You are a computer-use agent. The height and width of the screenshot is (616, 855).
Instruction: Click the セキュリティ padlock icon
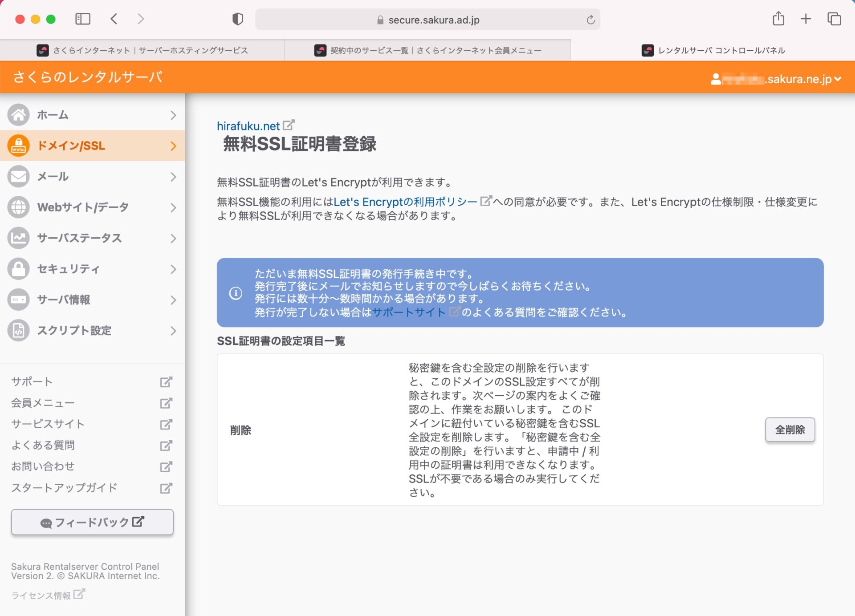(x=18, y=269)
